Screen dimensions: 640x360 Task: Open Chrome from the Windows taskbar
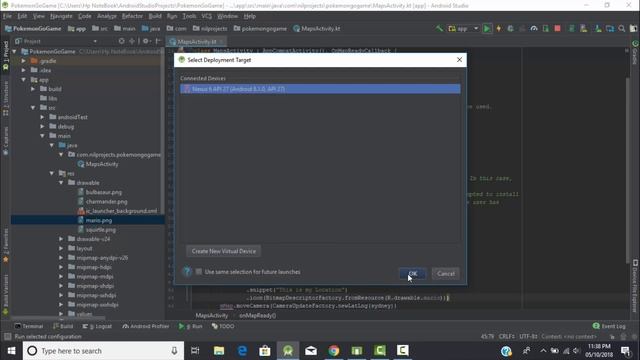pos(334,351)
